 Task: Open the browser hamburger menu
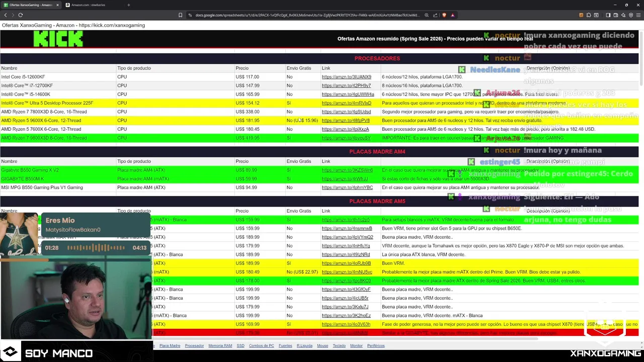pyautogui.click(x=638, y=15)
